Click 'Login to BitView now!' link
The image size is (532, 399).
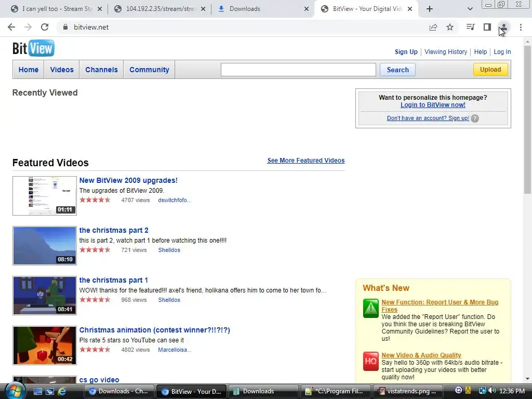[x=433, y=105]
